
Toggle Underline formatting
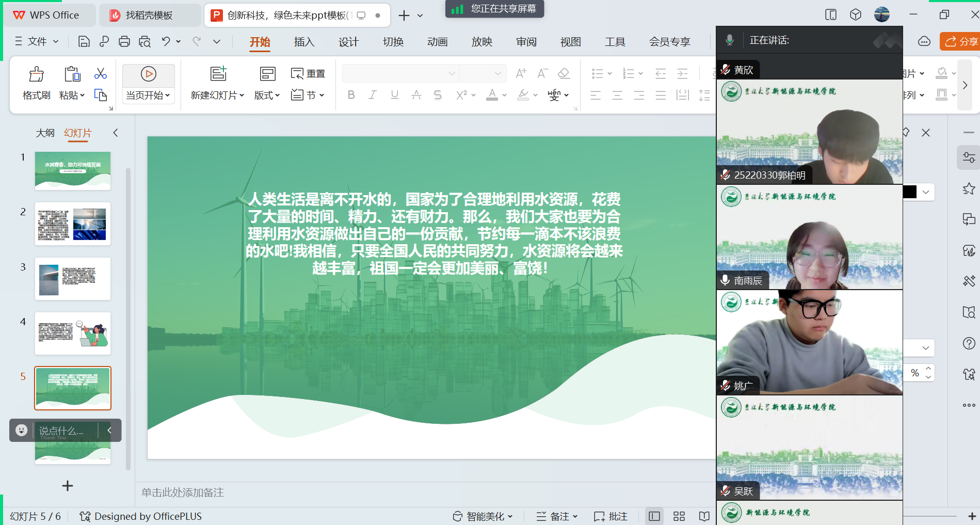click(395, 95)
